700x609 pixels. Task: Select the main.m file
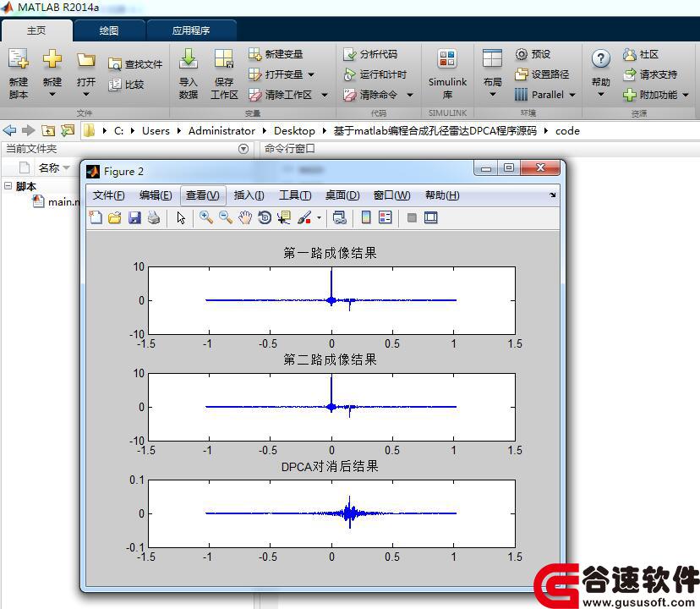coord(57,201)
